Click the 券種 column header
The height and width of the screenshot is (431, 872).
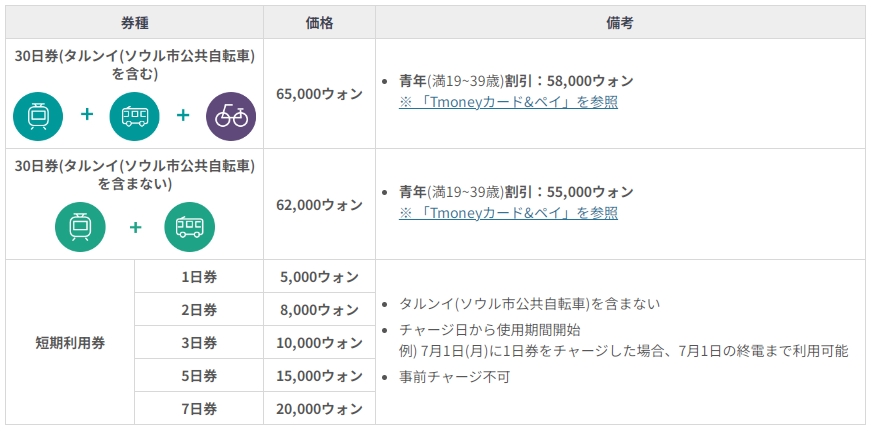pyautogui.click(x=134, y=21)
